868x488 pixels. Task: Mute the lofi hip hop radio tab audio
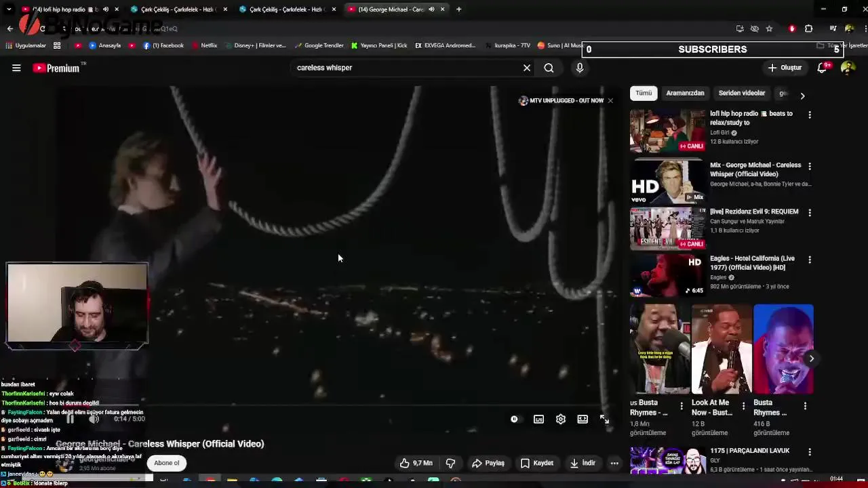coord(106,9)
